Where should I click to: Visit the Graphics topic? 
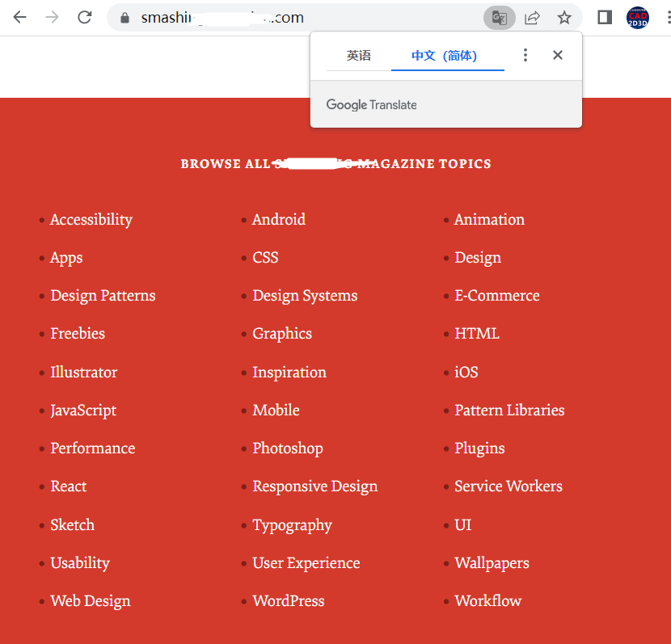click(282, 335)
